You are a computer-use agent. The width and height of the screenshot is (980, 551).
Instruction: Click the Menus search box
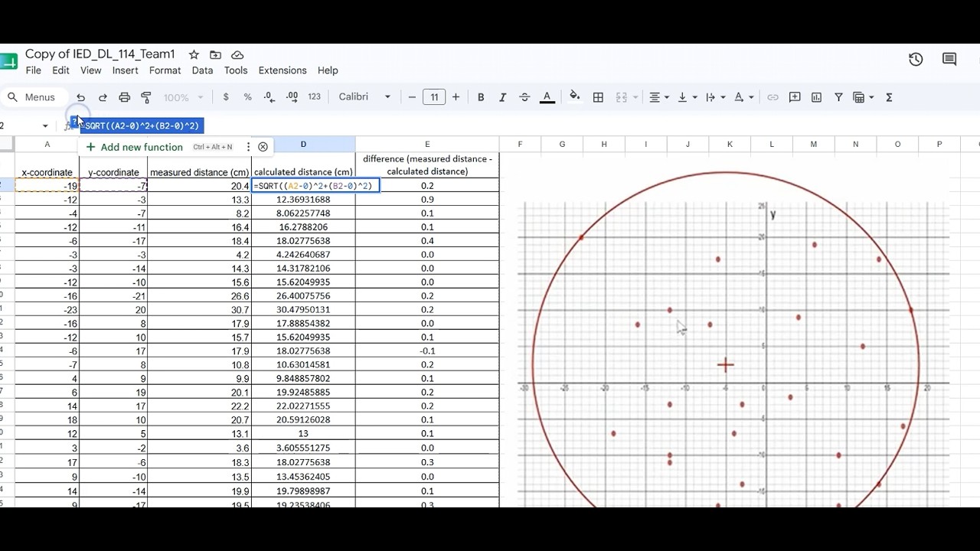tap(33, 97)
